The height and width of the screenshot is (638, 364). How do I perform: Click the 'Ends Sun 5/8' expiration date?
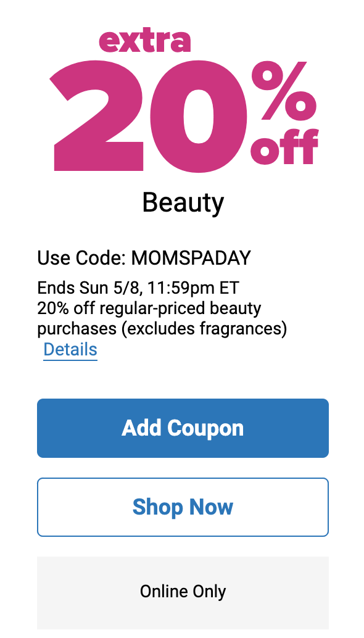tap(90, 289)
